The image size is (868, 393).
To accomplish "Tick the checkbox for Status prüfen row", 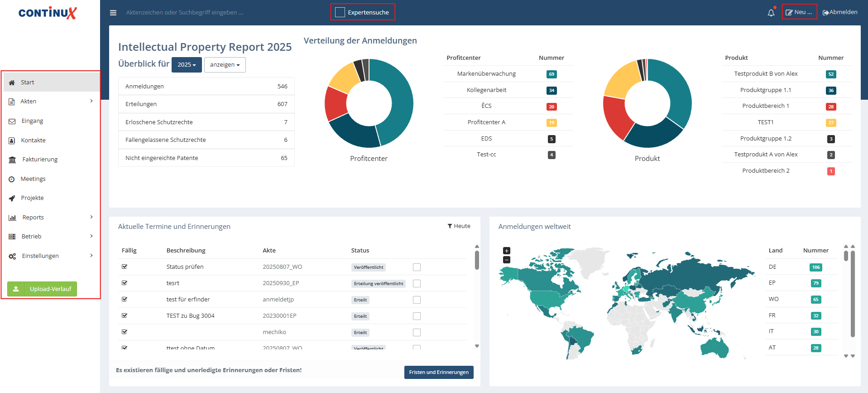I will pyautogui.click(x=417, y=267).
